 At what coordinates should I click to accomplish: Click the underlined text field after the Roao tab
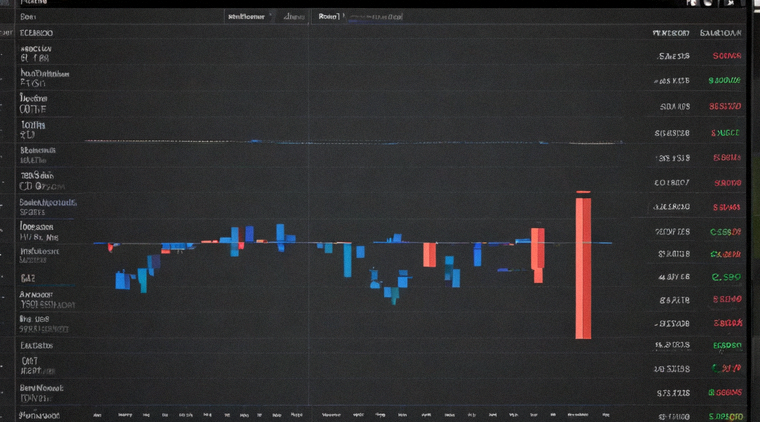376,17
